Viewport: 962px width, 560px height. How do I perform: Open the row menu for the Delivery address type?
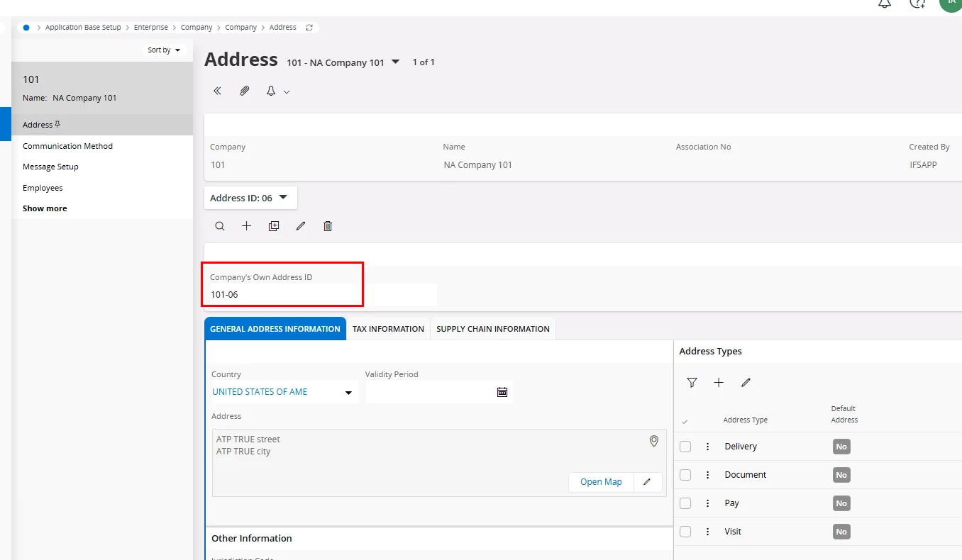(707, 447)
